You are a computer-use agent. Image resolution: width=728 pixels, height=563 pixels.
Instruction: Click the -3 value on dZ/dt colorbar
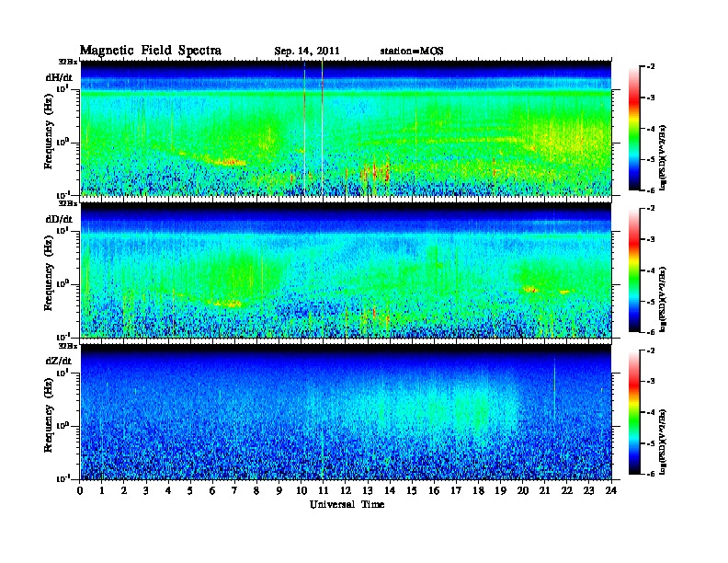coord(651,382)
